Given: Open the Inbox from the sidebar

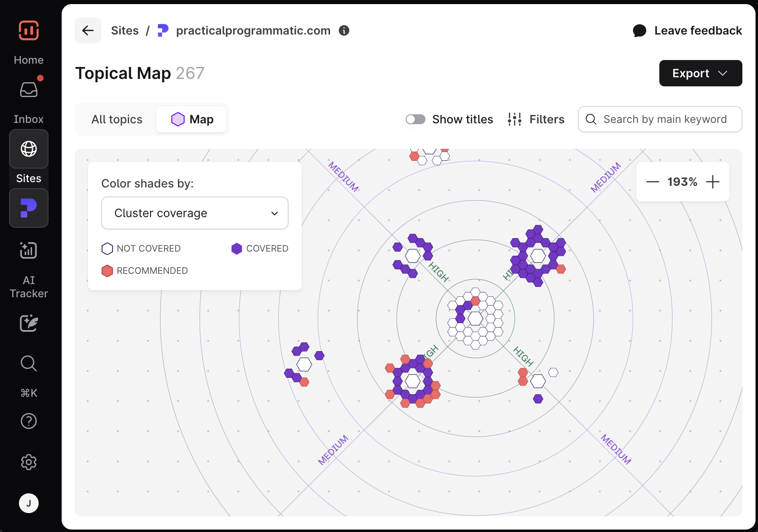Looking at the screenshot, I should click(28, 90).
